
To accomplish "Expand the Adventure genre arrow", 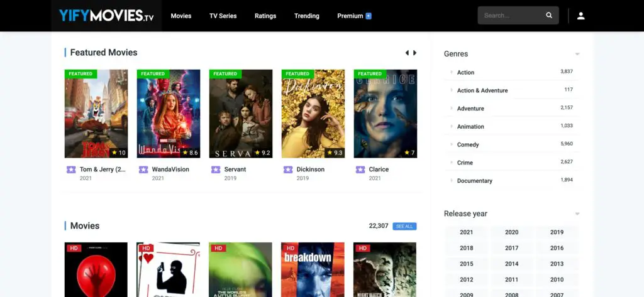I will pos(452,108).
